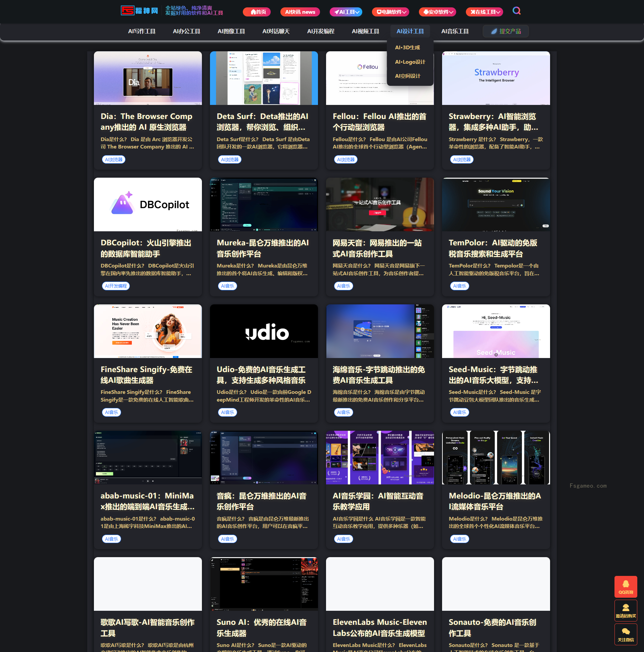The image size is (644, 652).
Task: Click the abab-music-01 article title
Action: [x=148, y=501]
